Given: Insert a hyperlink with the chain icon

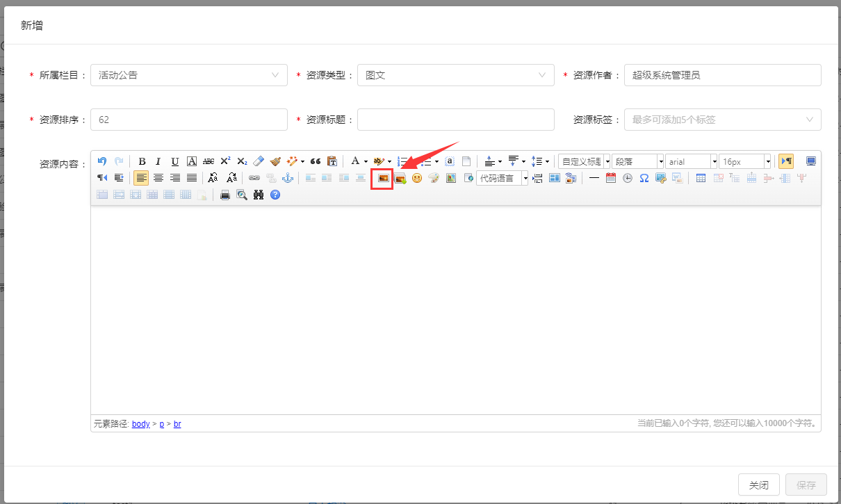Looking at the screenshot, I should tap(254, 178).
